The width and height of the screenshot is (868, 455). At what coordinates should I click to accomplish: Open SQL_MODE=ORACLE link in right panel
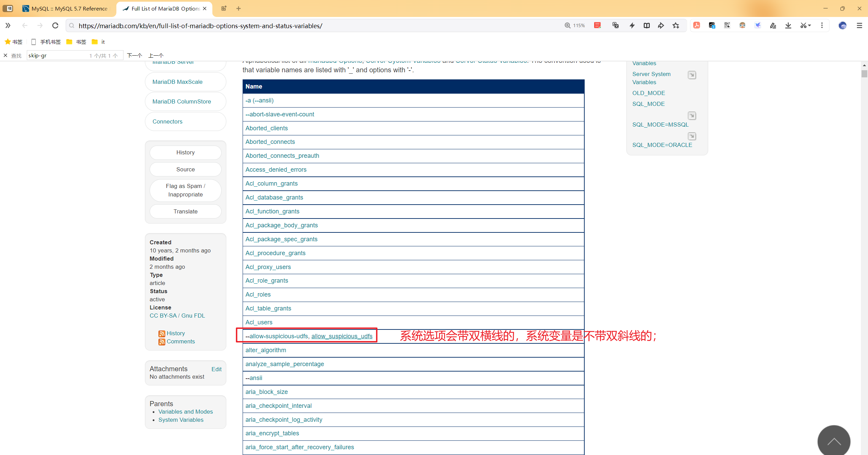click(662, 145)
